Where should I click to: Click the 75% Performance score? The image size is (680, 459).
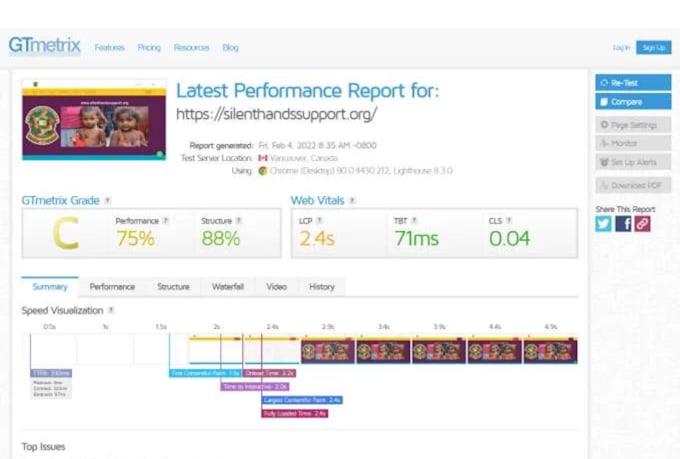(135, 239)
